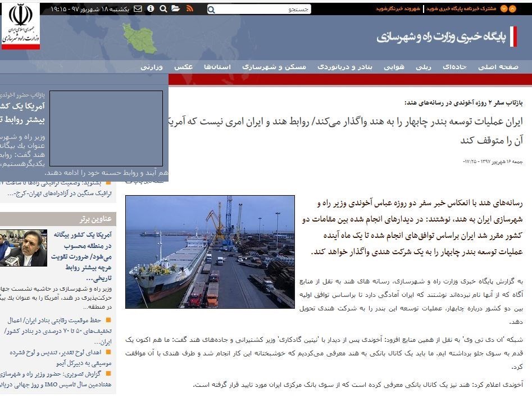
Task: Open the minister thumbnail in عناوین برتر
Action: [x=24, y=248]
